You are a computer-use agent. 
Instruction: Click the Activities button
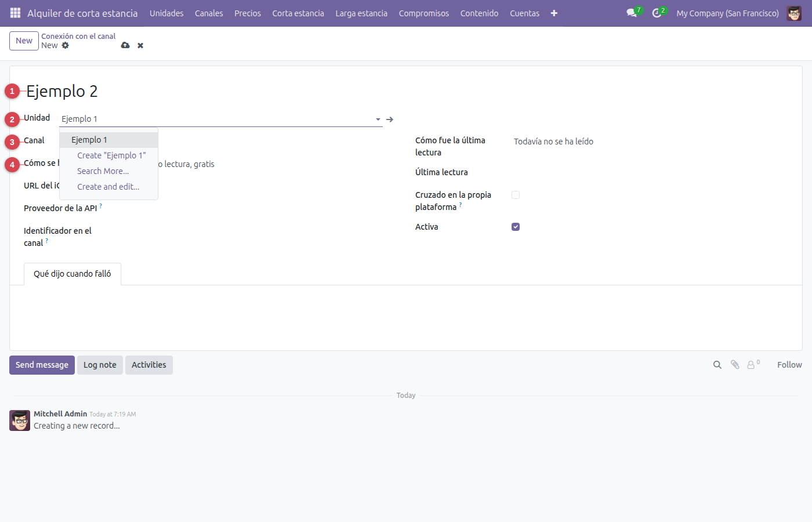pyautogui.click(x=149, y=365)
